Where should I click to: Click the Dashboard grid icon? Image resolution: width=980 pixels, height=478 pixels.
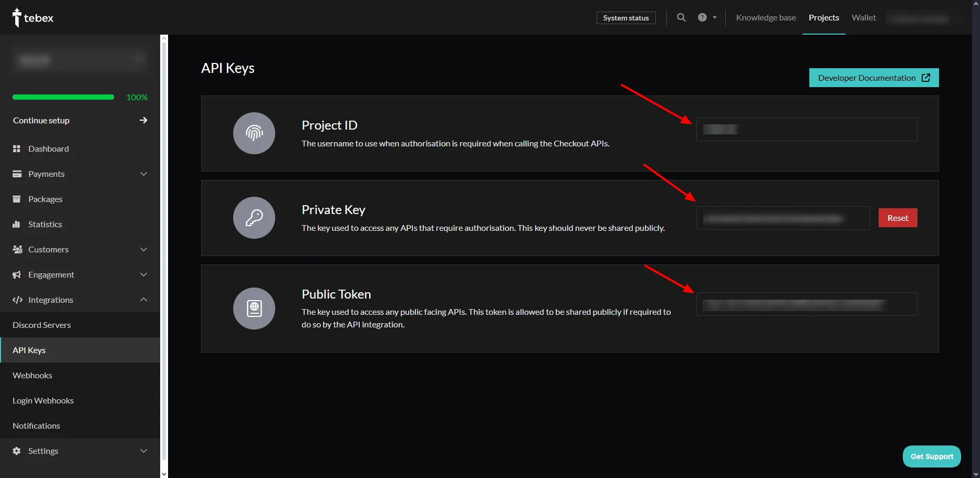pos(17,149)
